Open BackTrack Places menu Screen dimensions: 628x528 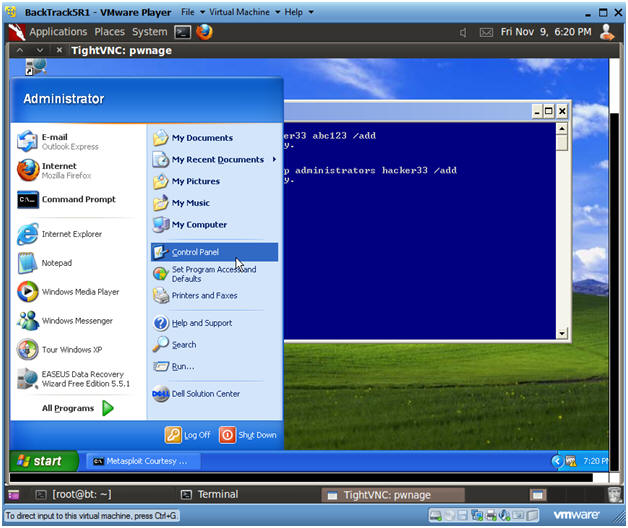(110, 32)
